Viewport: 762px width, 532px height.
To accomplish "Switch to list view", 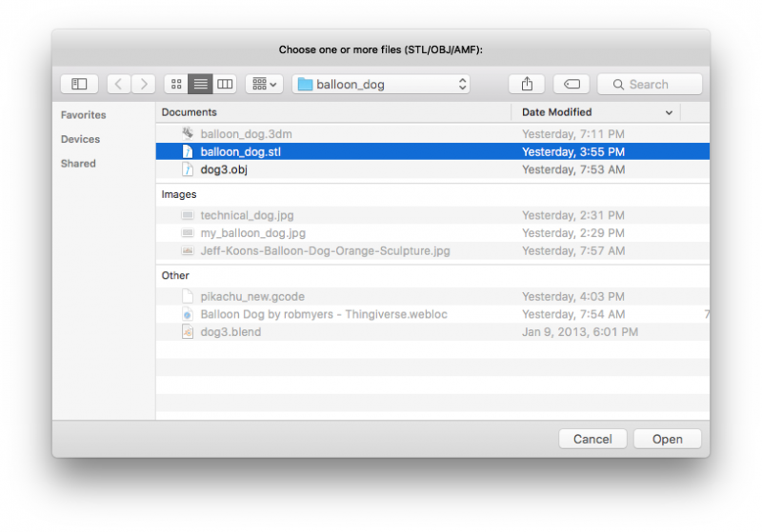I will point(200,84).
